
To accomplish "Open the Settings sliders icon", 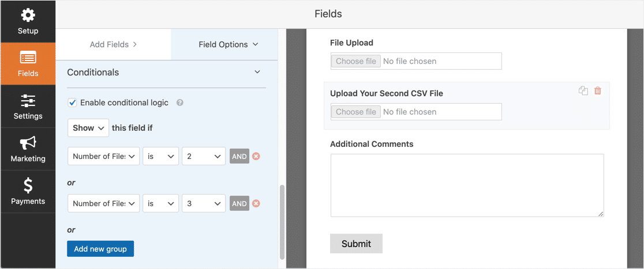I will (28, 101).
